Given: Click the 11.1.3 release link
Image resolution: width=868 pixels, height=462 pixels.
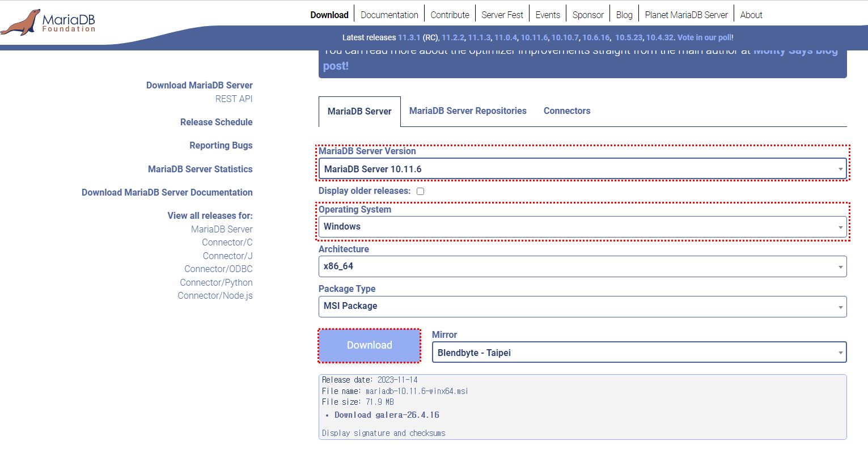Looking at the screenshot, I should tap(479, 37).
